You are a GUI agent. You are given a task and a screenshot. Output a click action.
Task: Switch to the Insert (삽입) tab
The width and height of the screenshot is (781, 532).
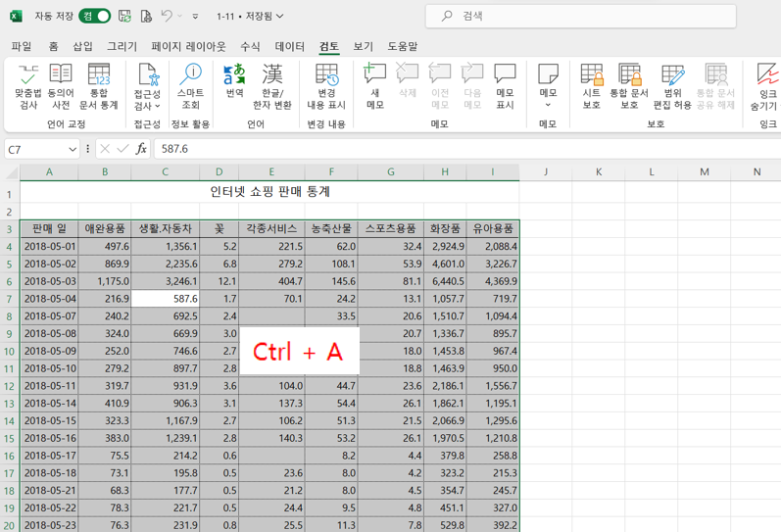pos(82,46)
